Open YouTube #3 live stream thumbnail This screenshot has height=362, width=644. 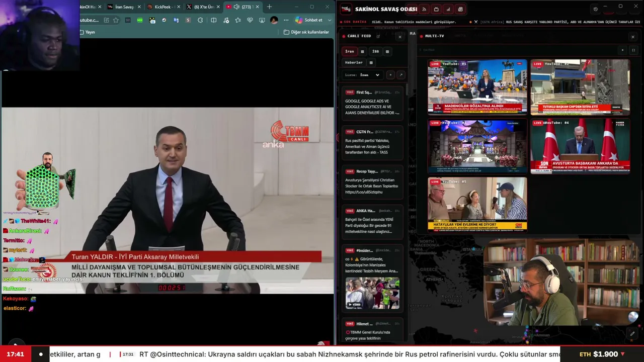[477, 146]
